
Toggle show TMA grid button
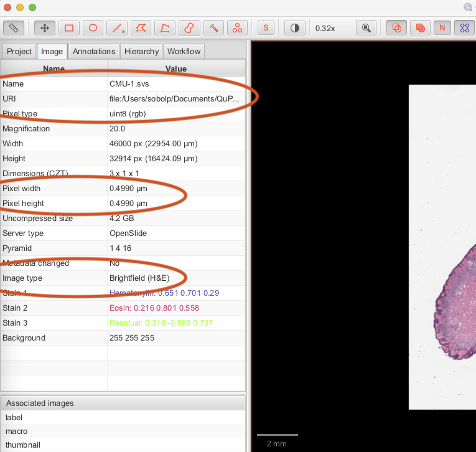pyautogui.click(x=465, y=28)
